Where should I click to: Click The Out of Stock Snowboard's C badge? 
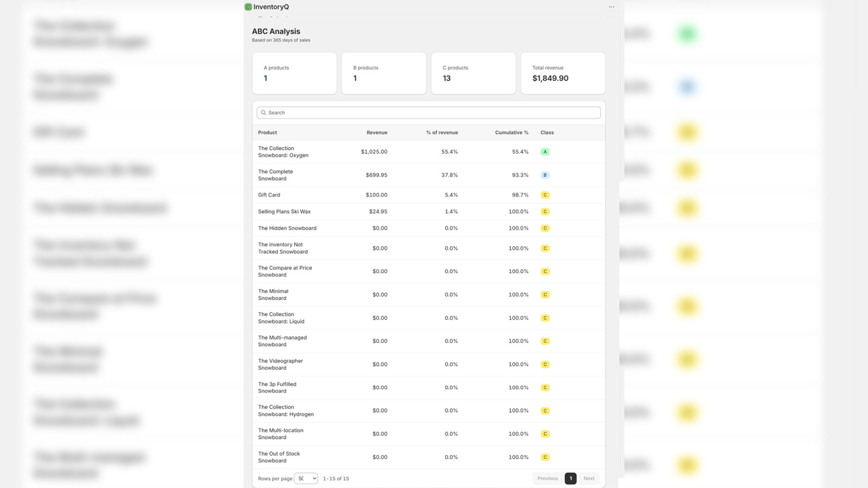click(545, 457)
